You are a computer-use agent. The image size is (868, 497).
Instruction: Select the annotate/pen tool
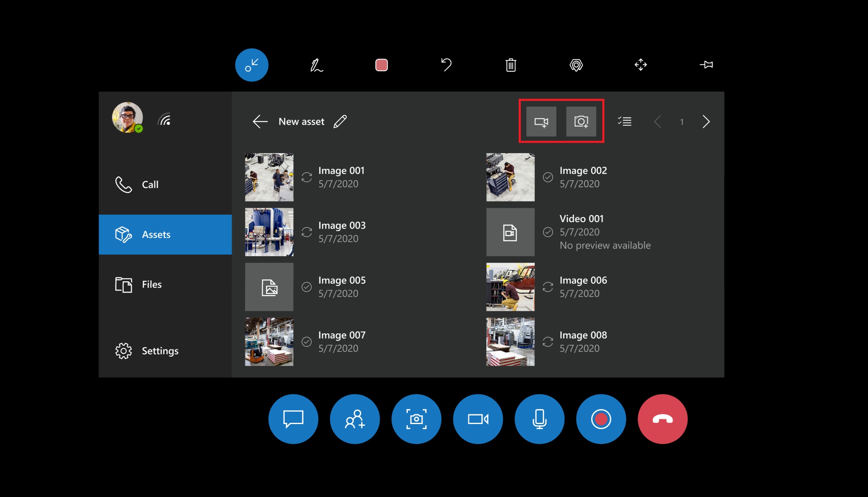coord(316,64)
